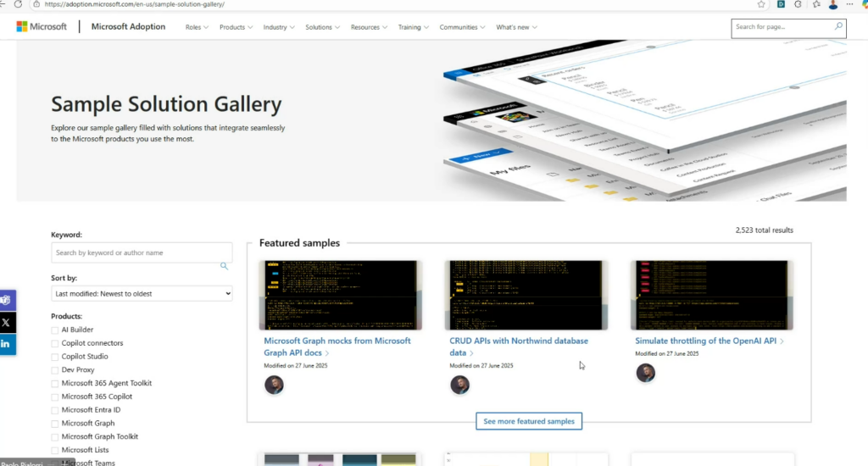The width and height of the screenshot is (868, 466).
Task: Expand the Communities menu
Action: 462,27
